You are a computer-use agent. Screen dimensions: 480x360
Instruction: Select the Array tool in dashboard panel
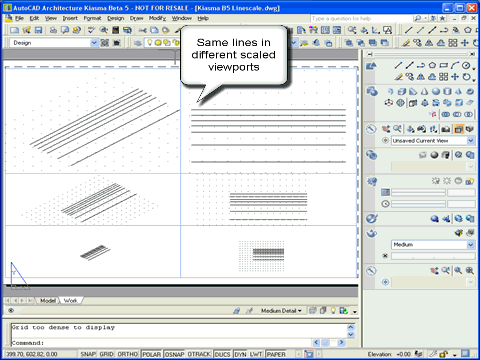443,77
